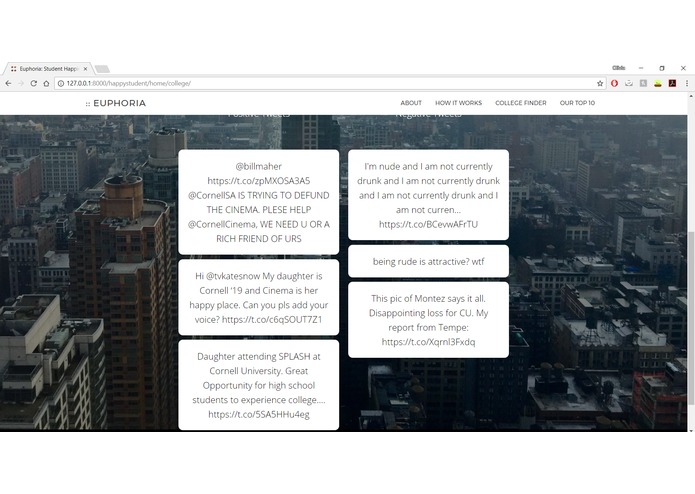
Task: Select the 'being rude is attractive? wtf' tweet
Action: [428, 261]
